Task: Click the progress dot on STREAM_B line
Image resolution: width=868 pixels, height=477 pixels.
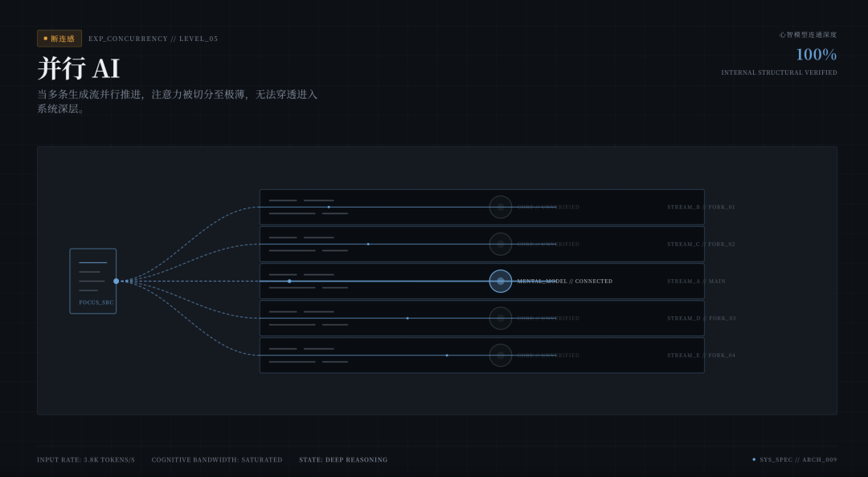Action: click(x=329, y=208)
